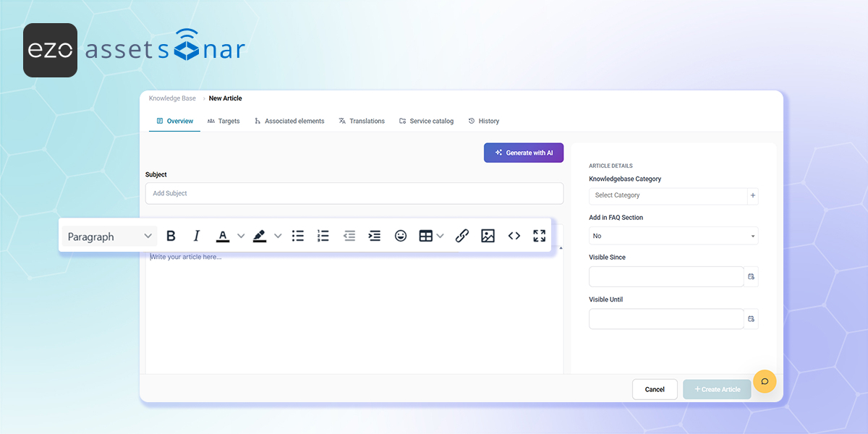This screenshot has width=868, height=434.
Task: Insert a bulleted list
Action: click(x=298, y=236)
